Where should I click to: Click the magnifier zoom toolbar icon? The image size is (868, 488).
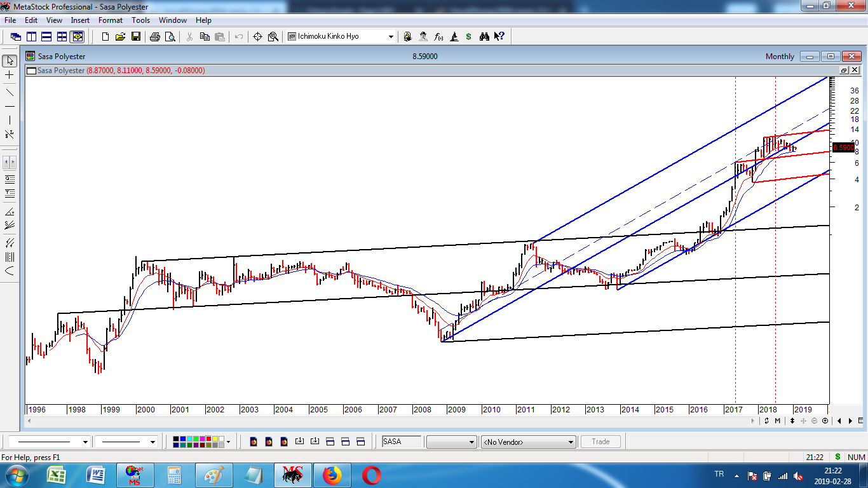click(273, 37)
